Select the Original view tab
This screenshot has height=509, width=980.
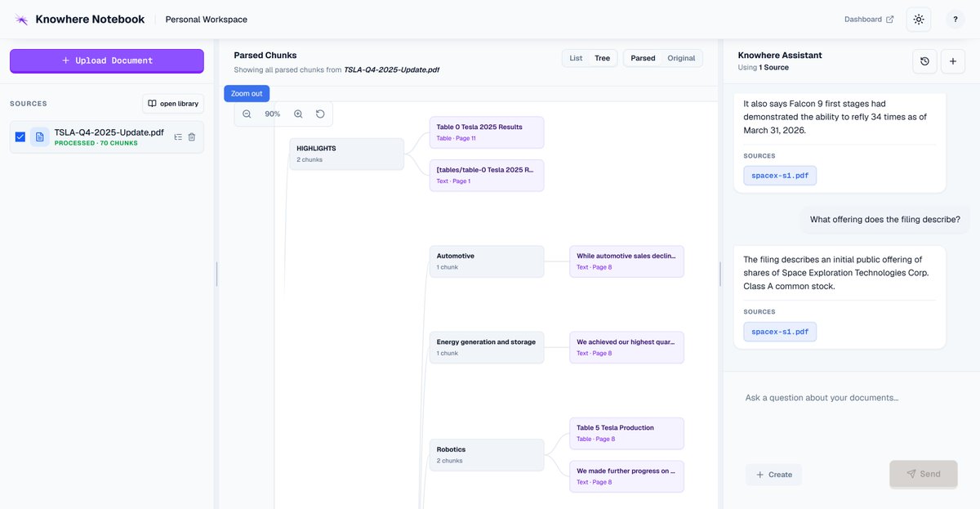(x=681, y=58)
